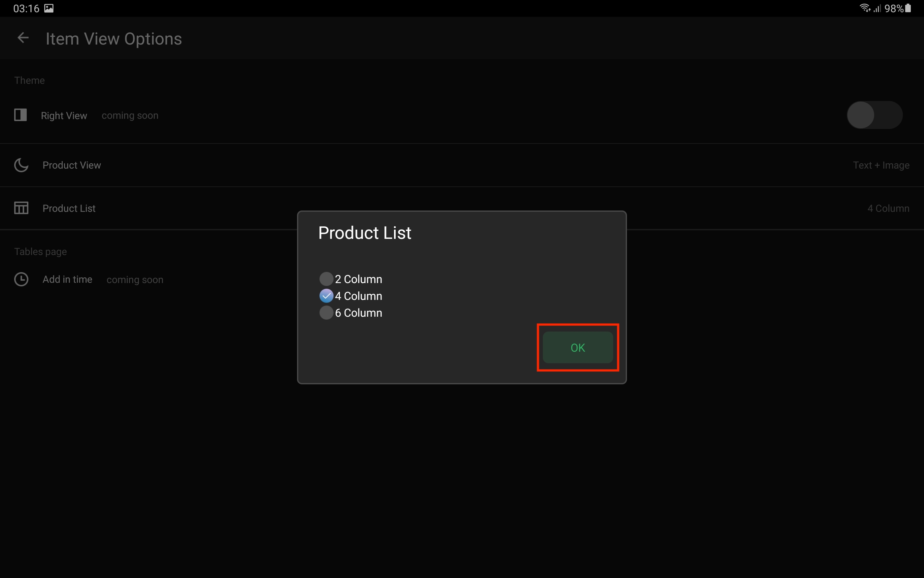
Task: Click the moon icon beside Product View
Action: tap(21, 165)
